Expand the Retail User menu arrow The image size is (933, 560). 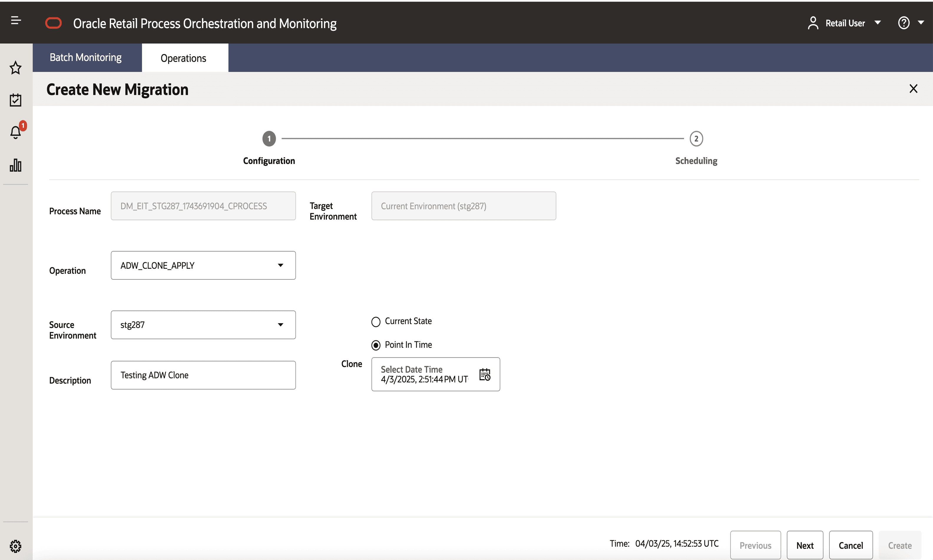tap(878, 23)
